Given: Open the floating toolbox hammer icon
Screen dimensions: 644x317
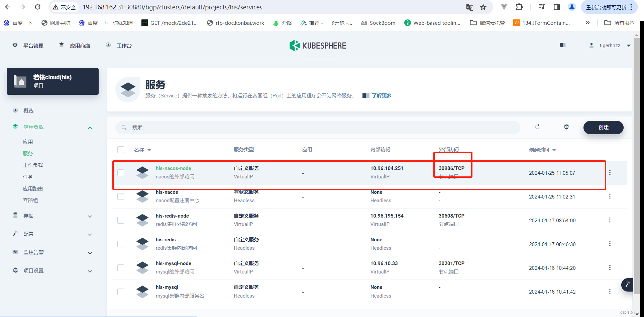Looking at the screenshot, I should click(628, 285).
